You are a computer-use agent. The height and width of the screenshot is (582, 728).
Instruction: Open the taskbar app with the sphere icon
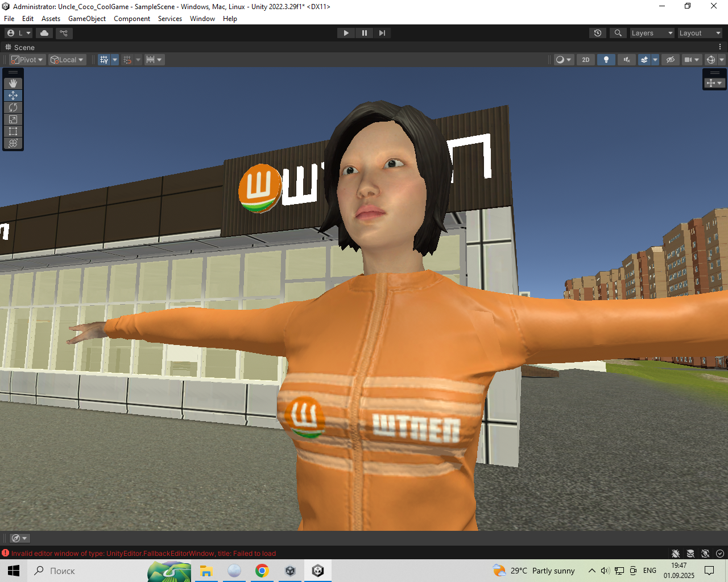click(234, 571)
